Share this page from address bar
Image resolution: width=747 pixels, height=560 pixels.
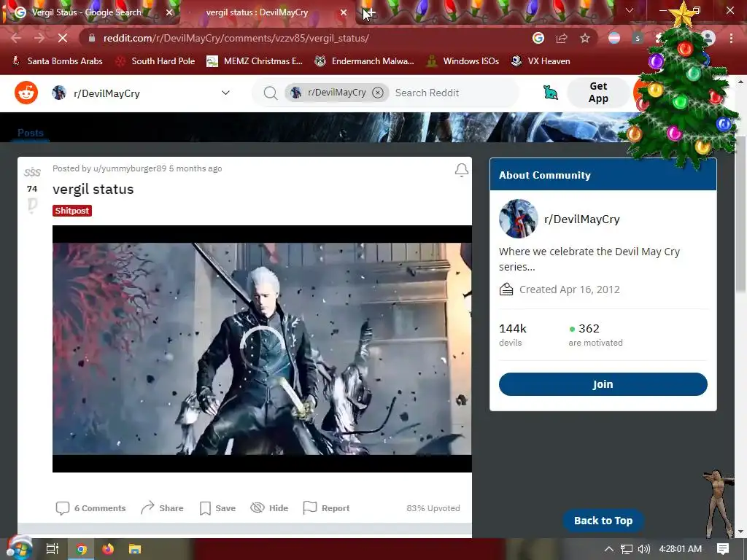[x=562, y=38]
